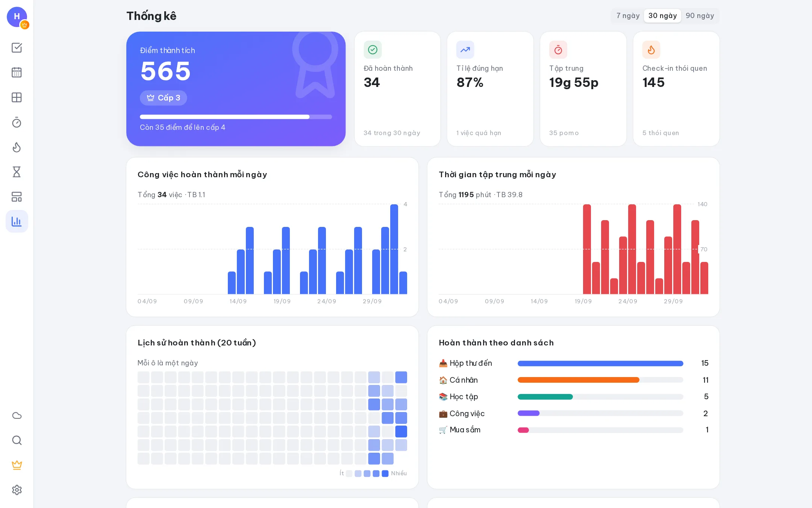Viewport: 812px width, 508px height.
Task: Switch to the 7 ngày range
Action: 628,16
